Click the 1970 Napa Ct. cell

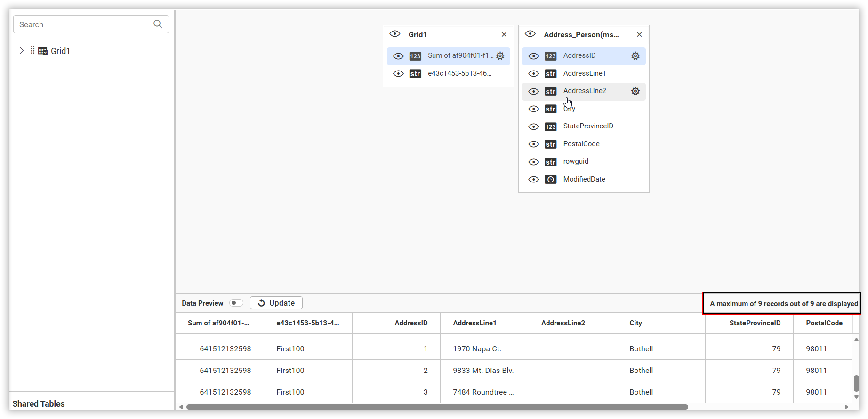point(484,349)
